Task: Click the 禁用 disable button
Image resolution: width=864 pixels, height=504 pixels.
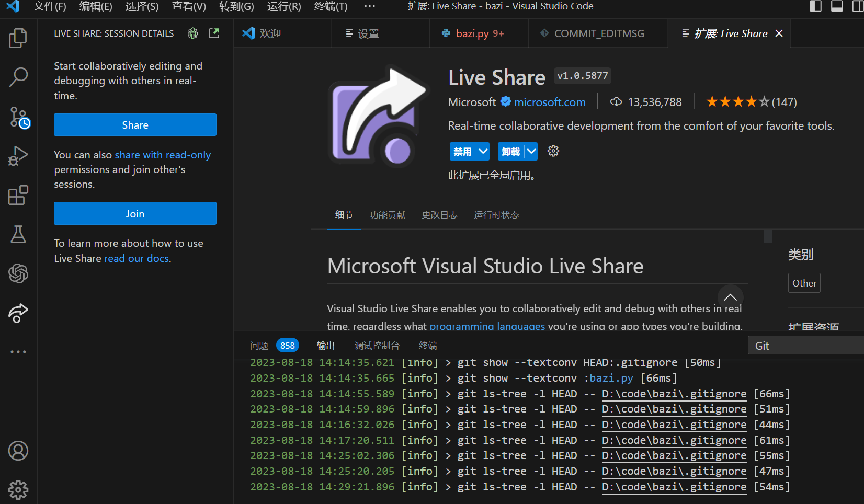Action: coord(463,152)
